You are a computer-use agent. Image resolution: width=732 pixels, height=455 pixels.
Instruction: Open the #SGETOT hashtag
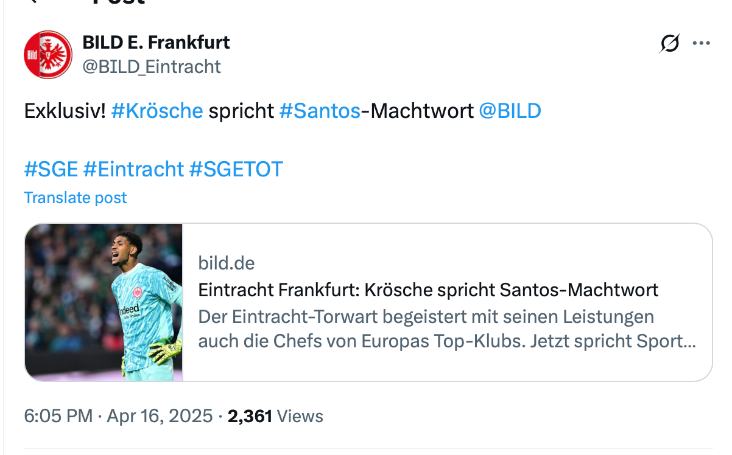click(x=236, y=169)
